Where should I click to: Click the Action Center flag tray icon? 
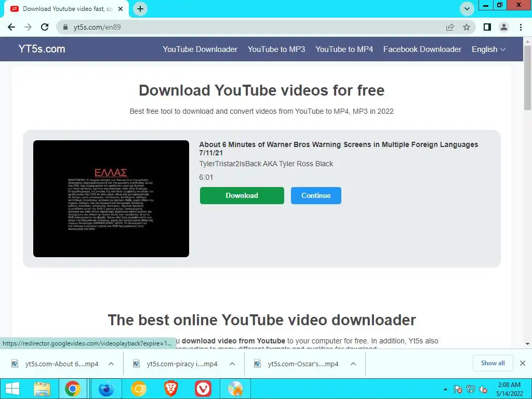458,390
